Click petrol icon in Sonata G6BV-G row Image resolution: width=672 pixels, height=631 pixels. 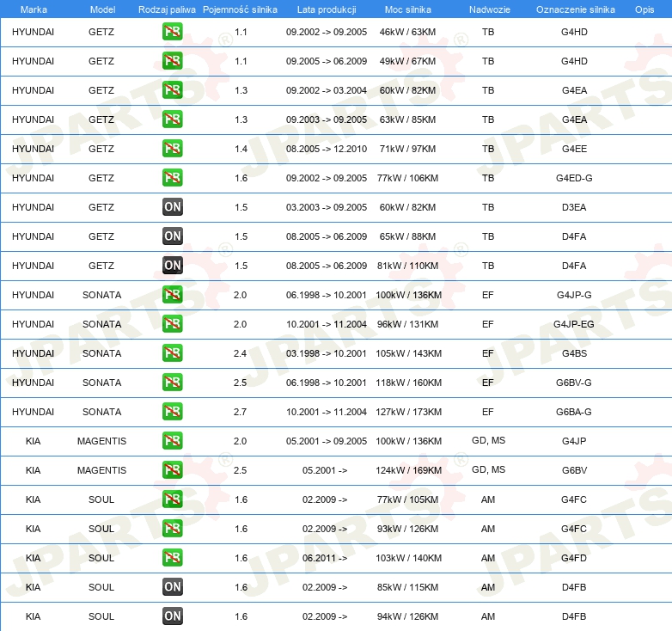[x=172, y=383]
